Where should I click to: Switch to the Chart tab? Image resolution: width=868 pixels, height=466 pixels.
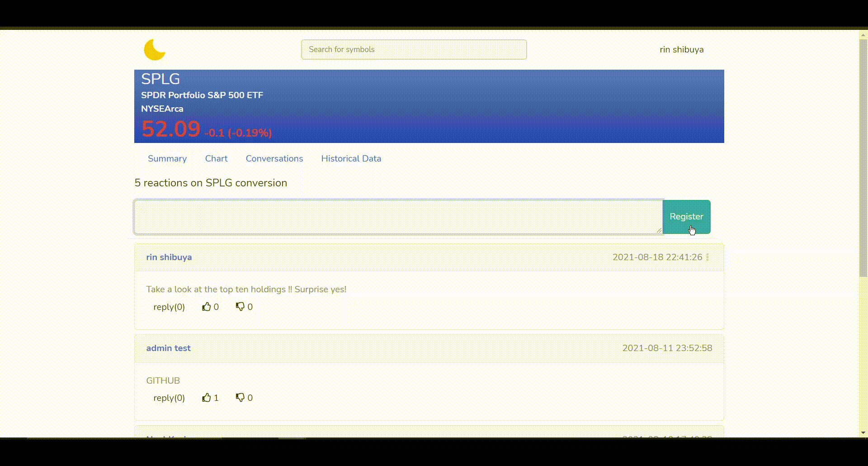pyautogui.click(x=216, y=158)
